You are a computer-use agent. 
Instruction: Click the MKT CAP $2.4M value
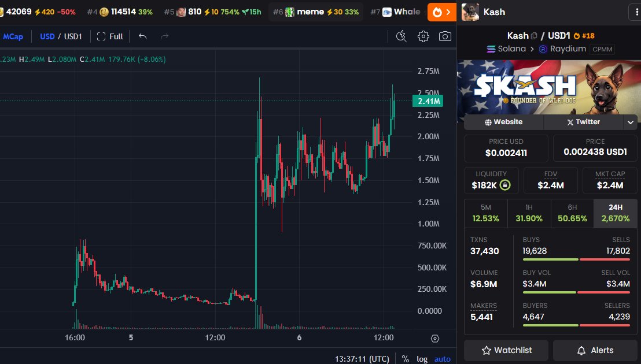tap(610, 185)
